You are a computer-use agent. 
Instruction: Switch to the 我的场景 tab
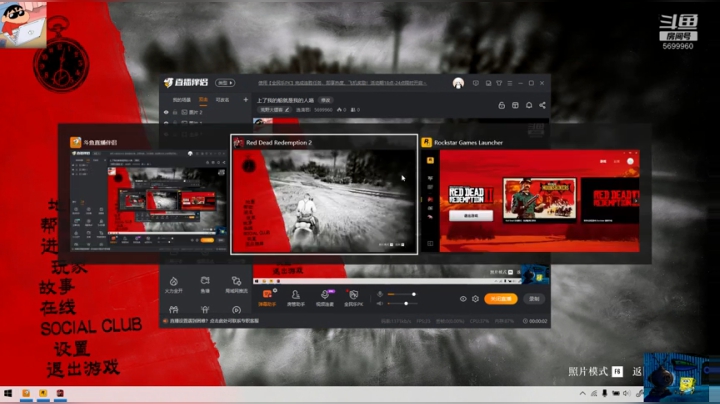coord(181,100)
